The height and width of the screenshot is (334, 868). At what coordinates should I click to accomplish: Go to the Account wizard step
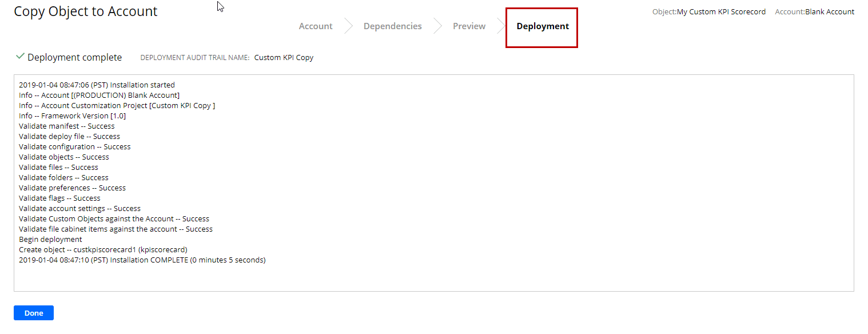click(x=316, y=26)
